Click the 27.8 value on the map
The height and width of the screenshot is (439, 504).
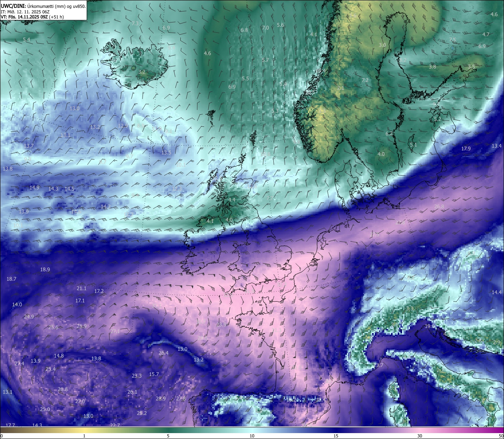click(181, 399)
